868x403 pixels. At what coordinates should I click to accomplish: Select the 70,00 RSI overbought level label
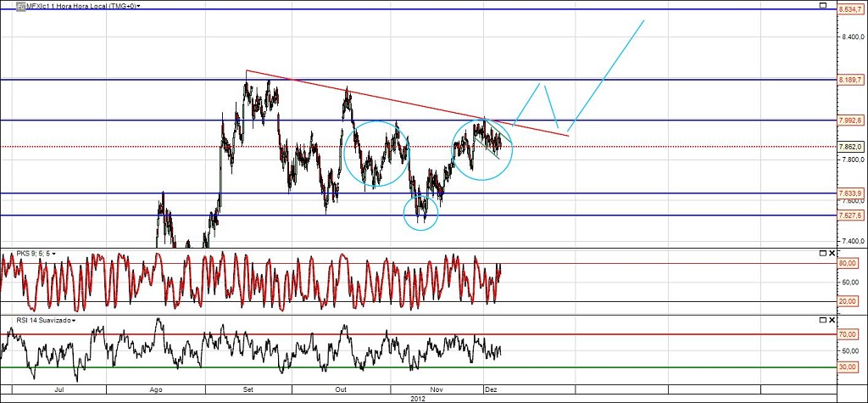pyautogui.click(x=848, y=334)
